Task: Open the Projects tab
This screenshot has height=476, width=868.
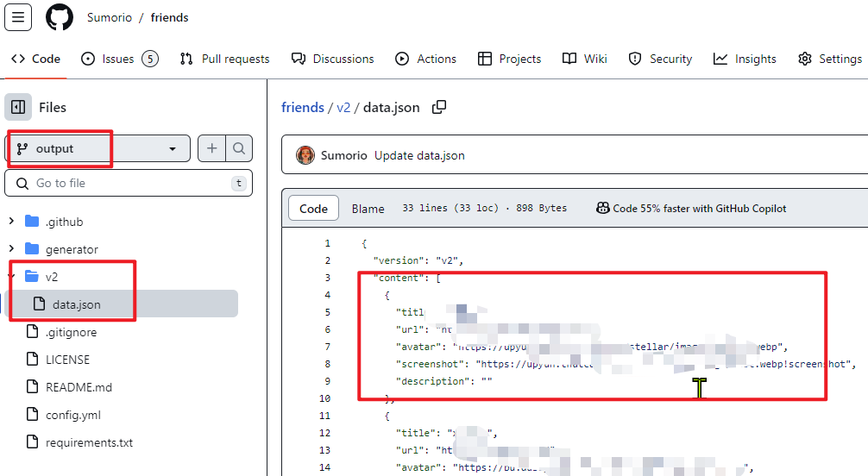Action: pos(509,59)
